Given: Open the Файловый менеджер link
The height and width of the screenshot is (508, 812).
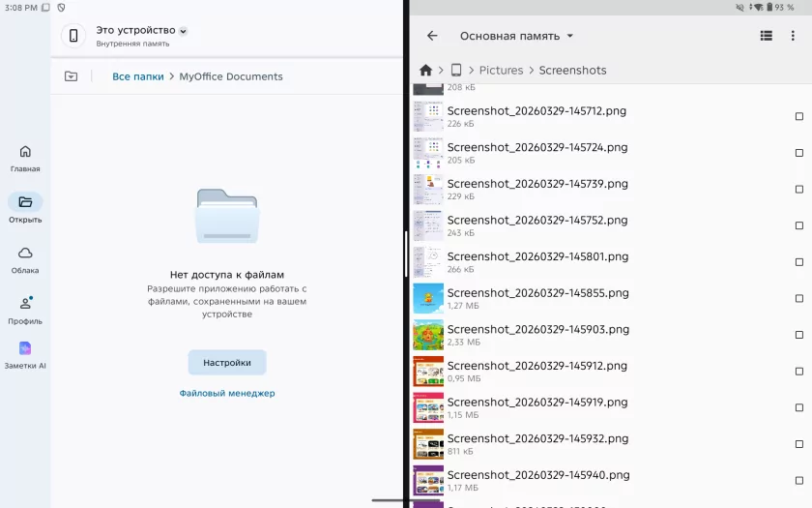Looking at the screenshot, I should tap(227, 393).
